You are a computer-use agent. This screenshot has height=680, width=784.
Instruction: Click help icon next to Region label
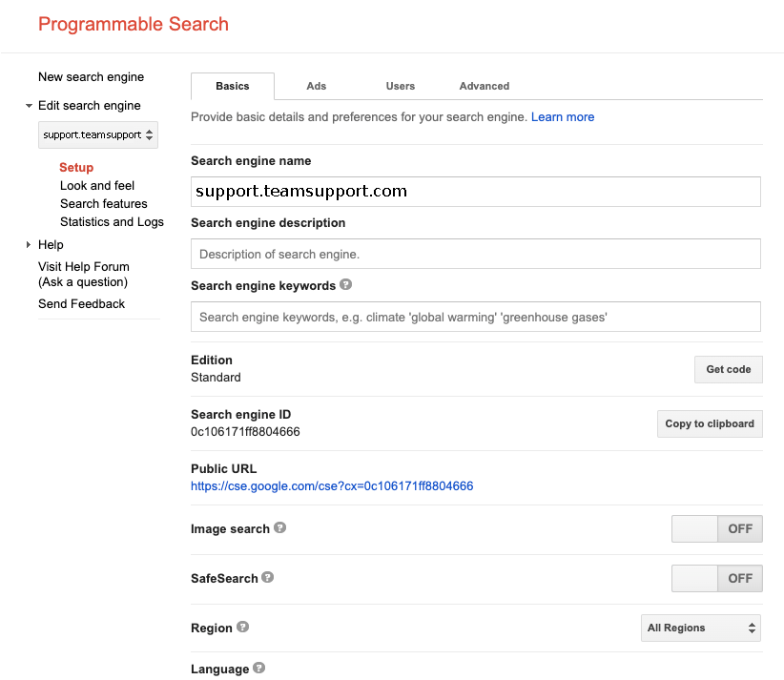(243, 628)
